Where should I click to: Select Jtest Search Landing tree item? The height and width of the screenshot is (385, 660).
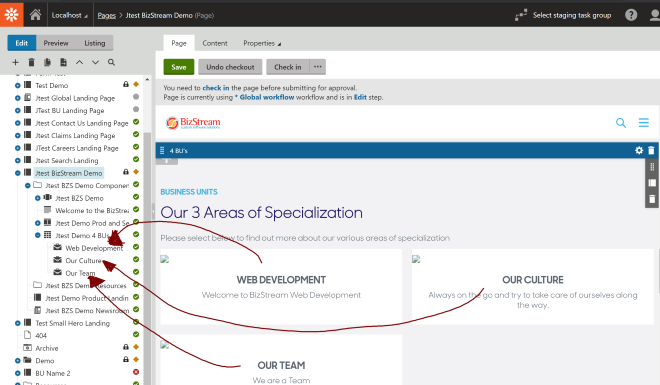(67, 160)
